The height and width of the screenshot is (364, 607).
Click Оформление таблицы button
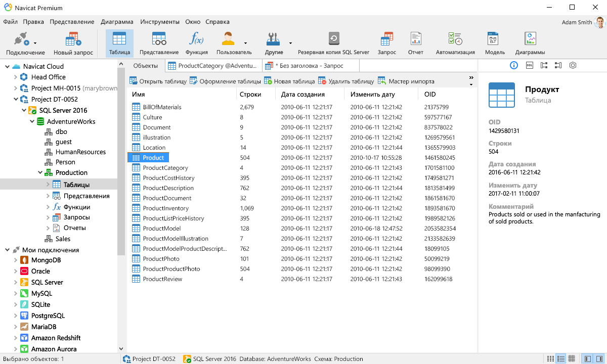225,81
